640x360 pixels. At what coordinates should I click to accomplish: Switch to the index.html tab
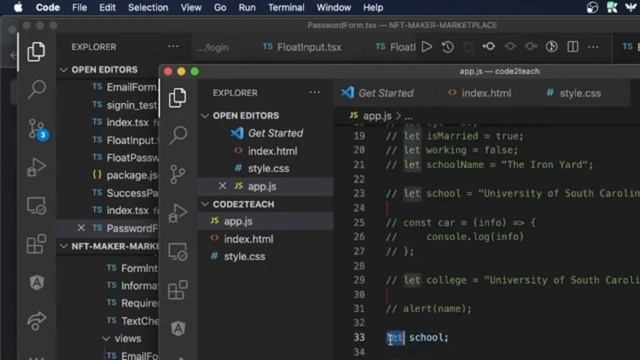pos(480,93)
